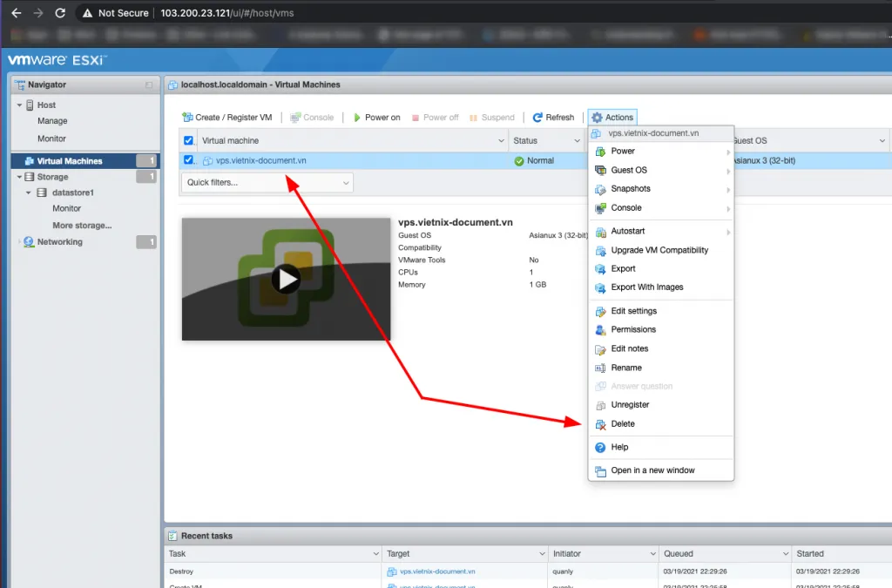This screenshot has height=588, width=892.
Task: Click Power on in the toolbar
Action: (376, 117)
